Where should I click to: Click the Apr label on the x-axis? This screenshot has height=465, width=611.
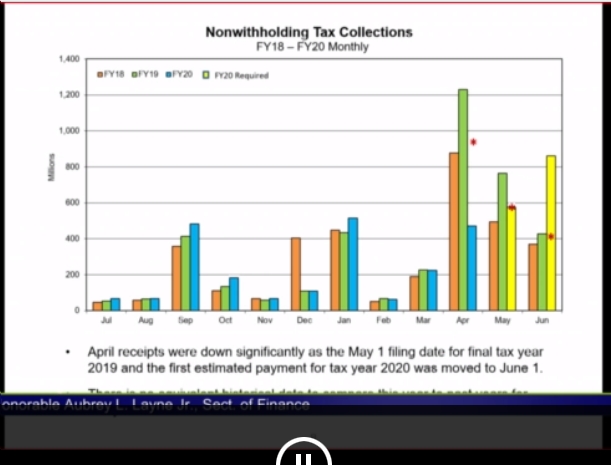(463, 320)
